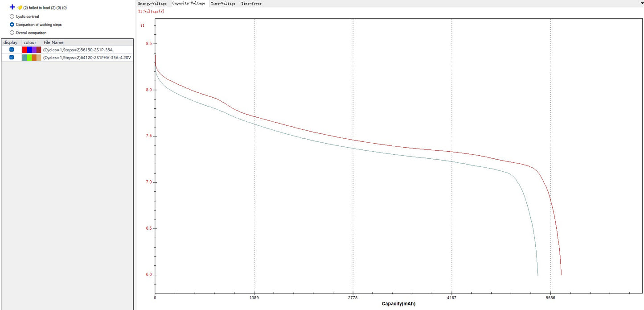Screen dimensions: 644x310
Task: Go to the Time-Power tab
Action: (251, 3)
